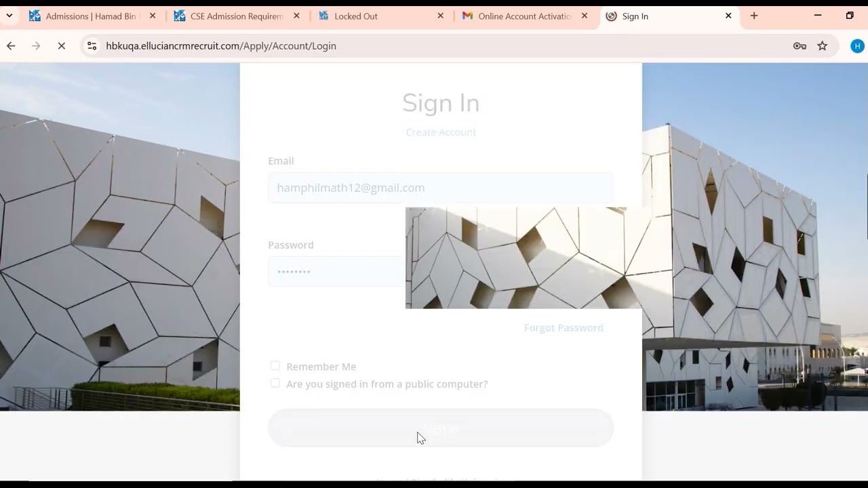This screenshot has width=868, height=488.
Task: Minimize the browser window
Action: 818,16
